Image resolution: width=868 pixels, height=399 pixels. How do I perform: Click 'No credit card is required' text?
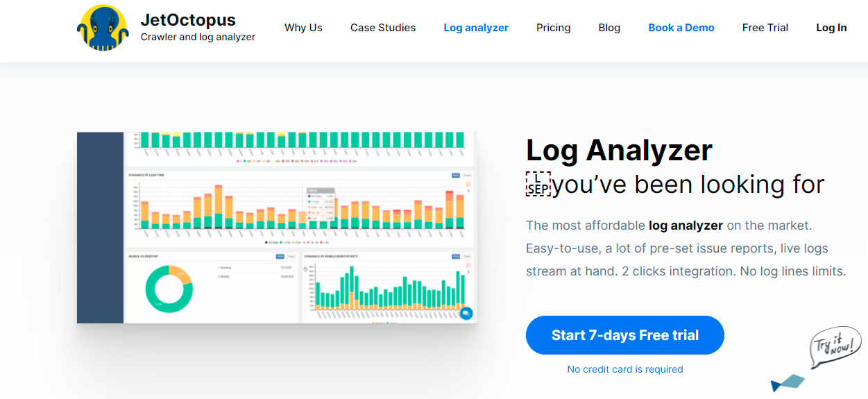click(625, 369)
